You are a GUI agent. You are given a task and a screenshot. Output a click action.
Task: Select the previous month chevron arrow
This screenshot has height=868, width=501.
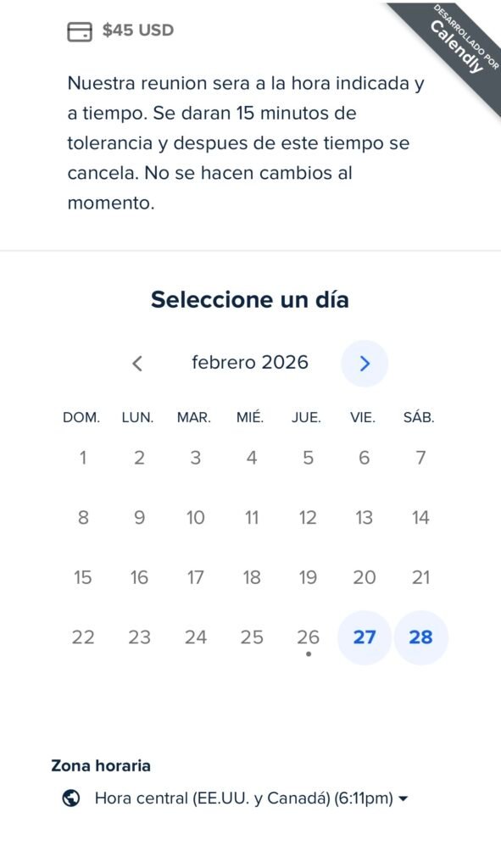pyautogui.click(x=137, y=363)
